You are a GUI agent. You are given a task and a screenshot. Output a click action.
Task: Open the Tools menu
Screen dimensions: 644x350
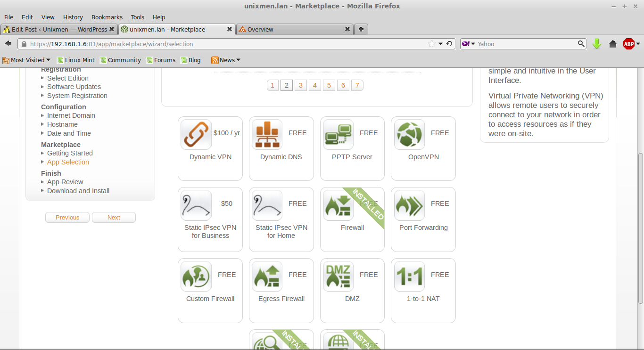point(138,17)
